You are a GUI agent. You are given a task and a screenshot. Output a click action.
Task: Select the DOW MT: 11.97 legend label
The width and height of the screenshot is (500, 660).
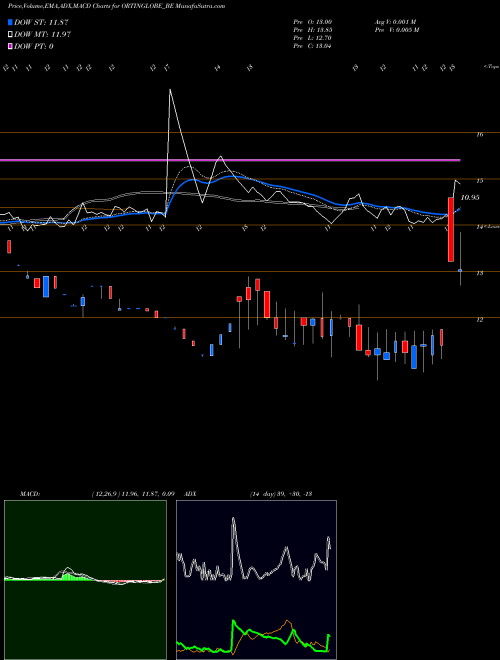[42, 34]
